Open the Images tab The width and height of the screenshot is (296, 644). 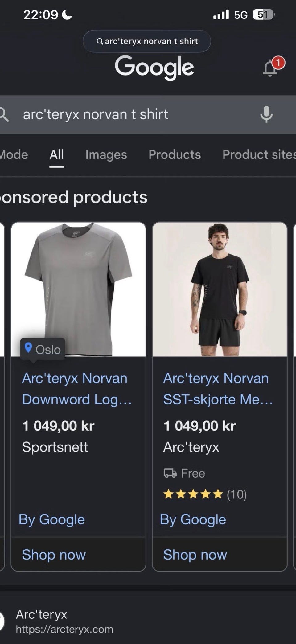point(106,155)
